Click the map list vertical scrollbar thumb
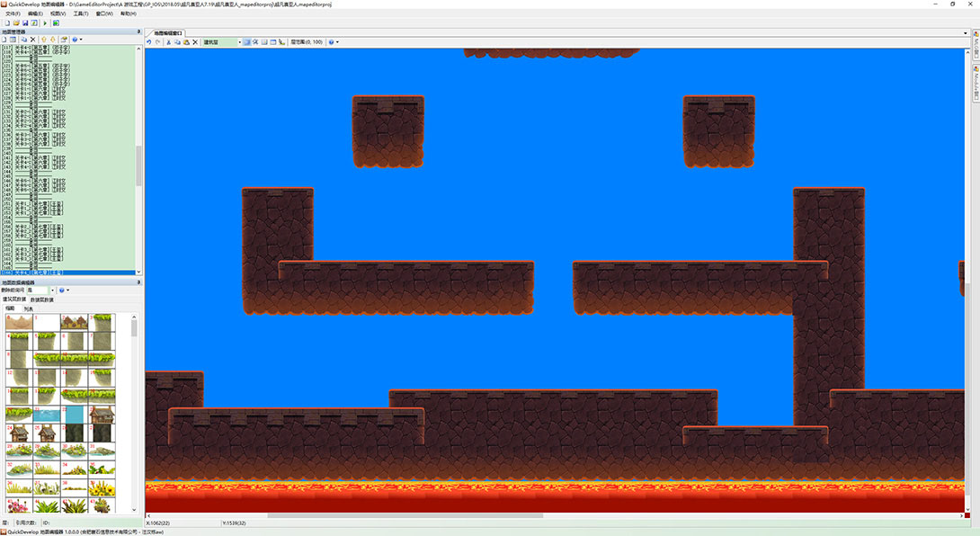This screenshot has width=980, height=536. [138, 165]
